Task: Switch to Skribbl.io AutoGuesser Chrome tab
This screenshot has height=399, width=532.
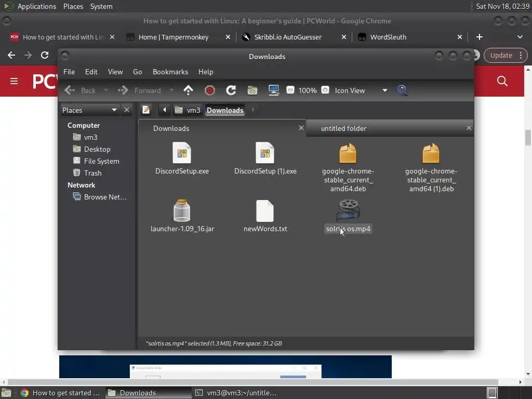Action: point(288,37)
